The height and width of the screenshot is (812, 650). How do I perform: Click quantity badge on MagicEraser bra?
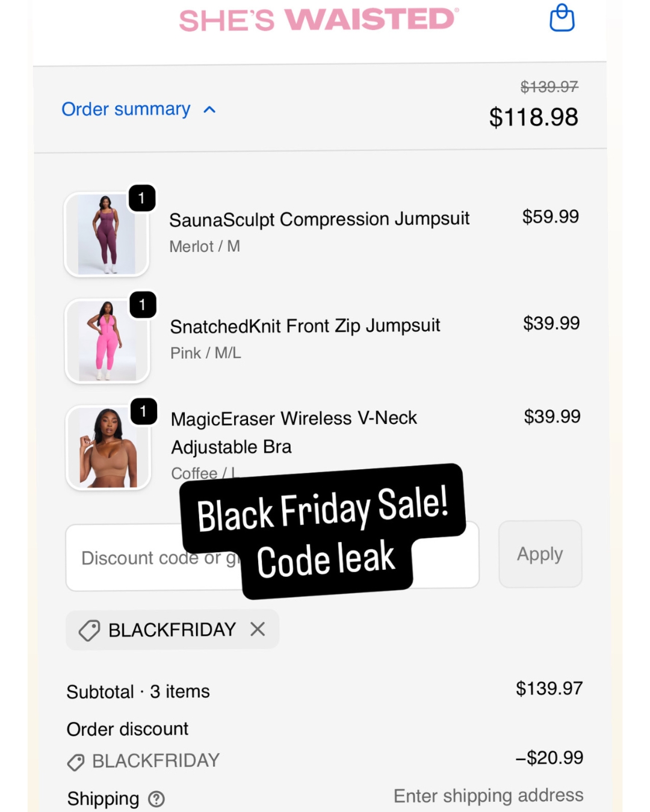coord(143,411)
